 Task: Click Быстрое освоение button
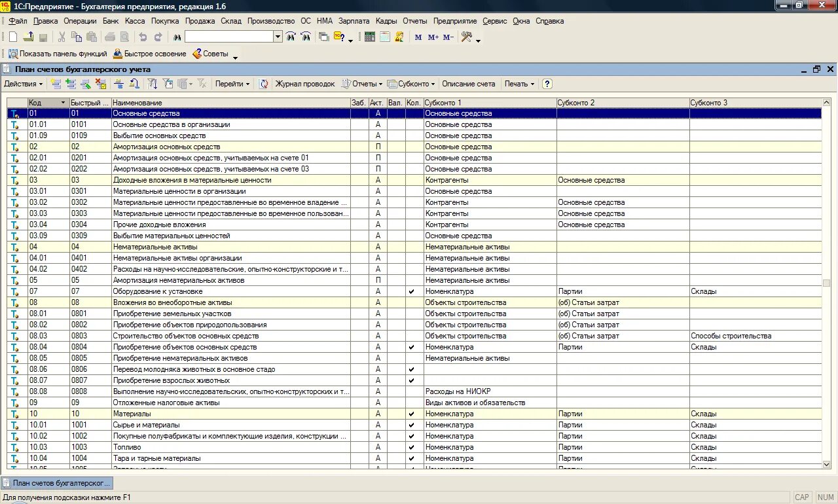click(x=150, y=54)
